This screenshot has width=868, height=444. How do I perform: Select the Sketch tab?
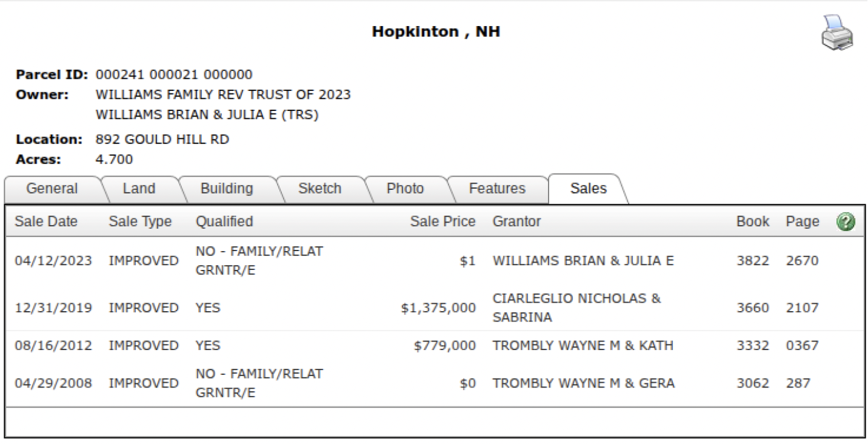[319, 189]
